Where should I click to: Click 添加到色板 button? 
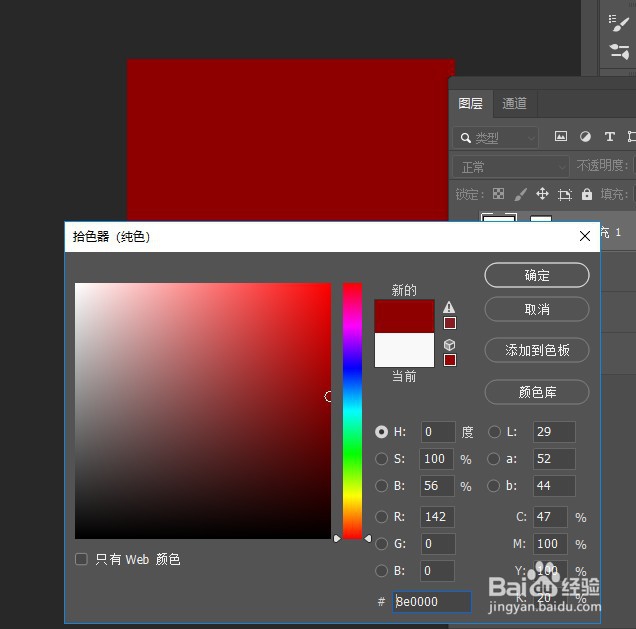pos(537,350)
